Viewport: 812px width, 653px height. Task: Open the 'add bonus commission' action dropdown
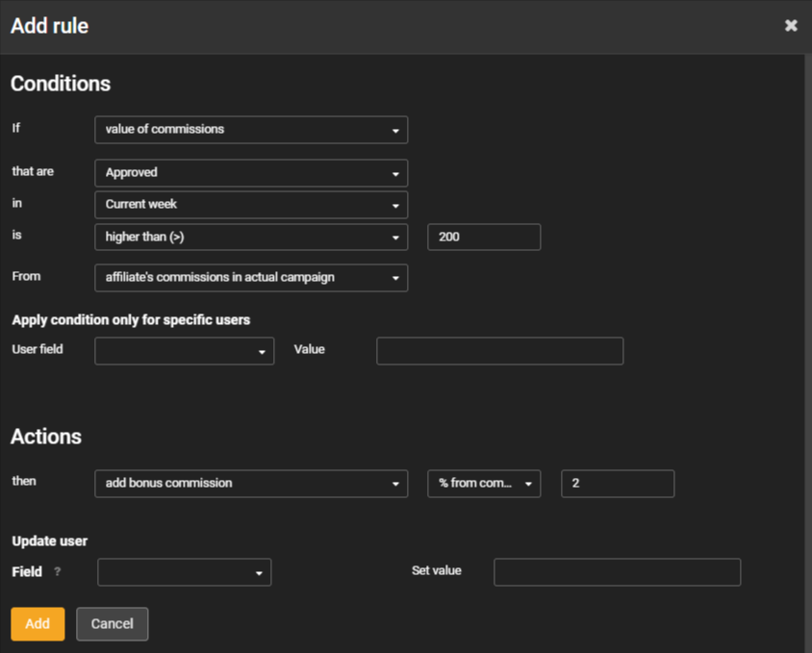coord(251,484)
